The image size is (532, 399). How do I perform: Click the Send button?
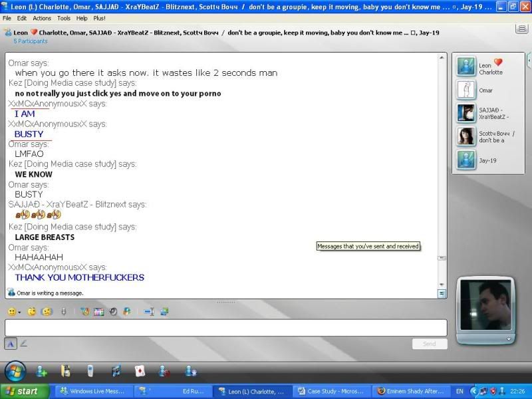429,344
